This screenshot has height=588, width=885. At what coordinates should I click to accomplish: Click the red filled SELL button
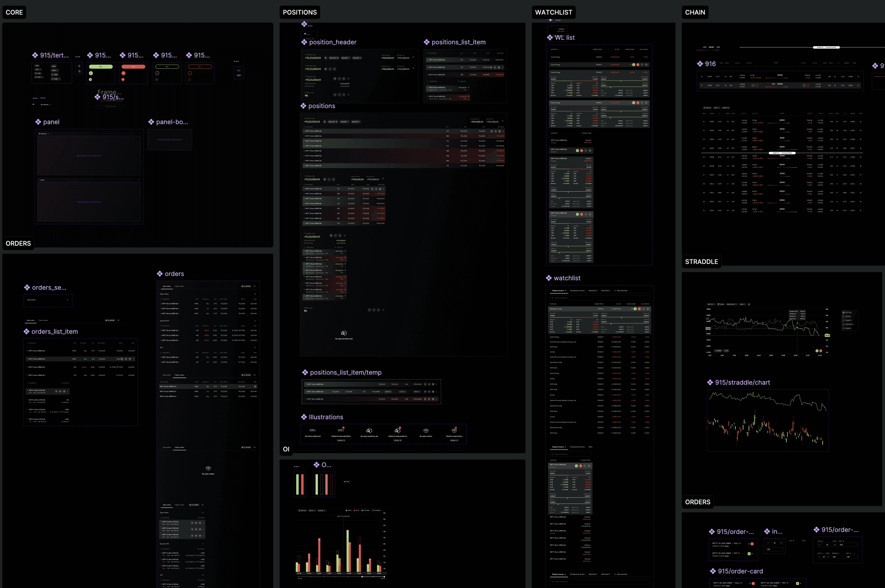point(134,67)
